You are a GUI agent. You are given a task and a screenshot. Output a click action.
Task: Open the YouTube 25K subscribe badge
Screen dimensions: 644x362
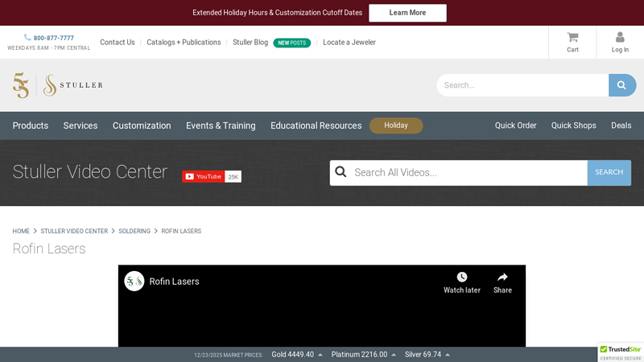coord(211,176)
